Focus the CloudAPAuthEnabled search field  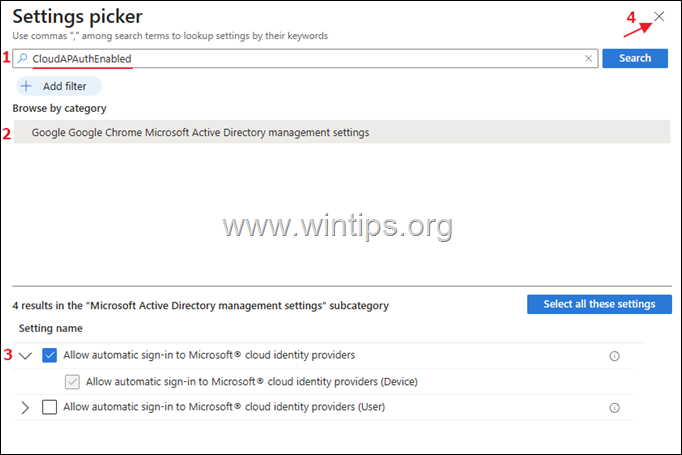pos(305,58)
